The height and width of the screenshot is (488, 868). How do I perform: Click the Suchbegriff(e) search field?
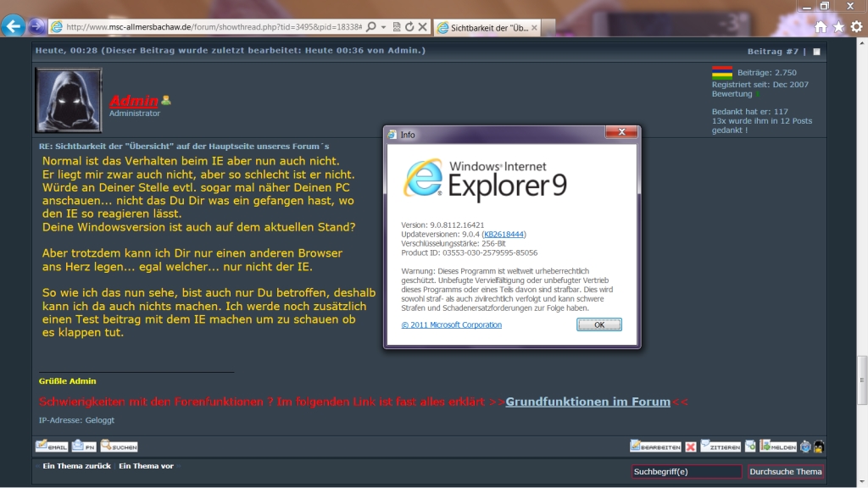686,471
